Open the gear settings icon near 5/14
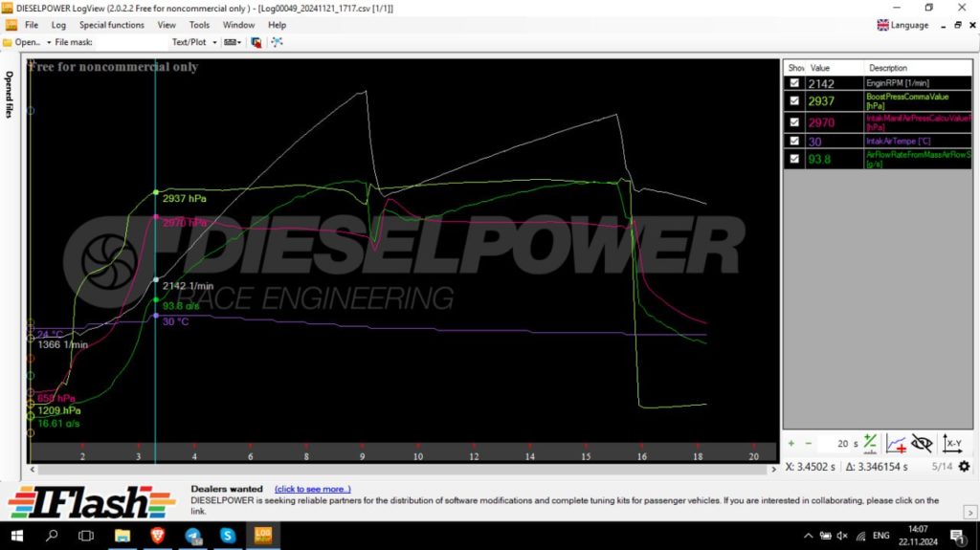 click(965, 466)
